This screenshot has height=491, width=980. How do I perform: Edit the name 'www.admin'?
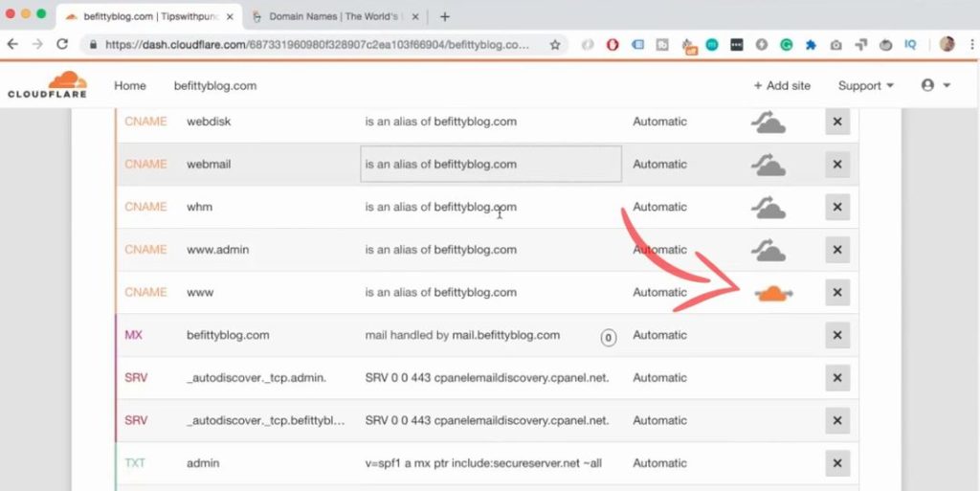[217, 250]
